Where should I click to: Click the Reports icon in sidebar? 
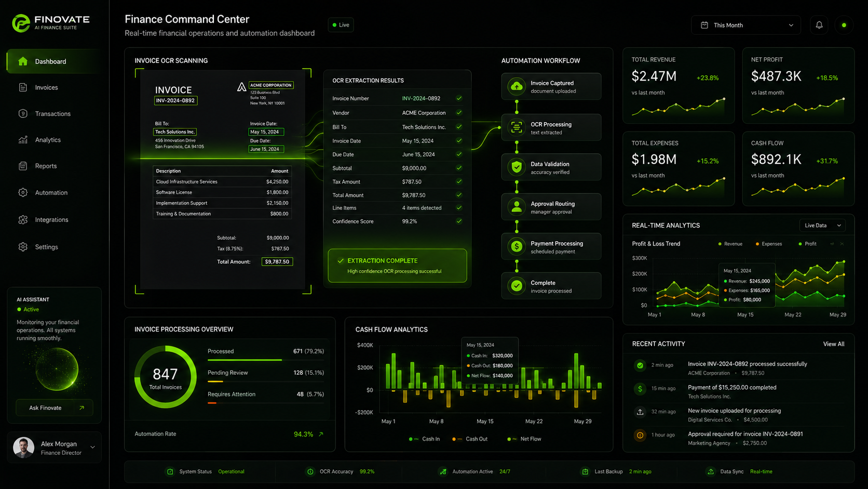(23, 166)
